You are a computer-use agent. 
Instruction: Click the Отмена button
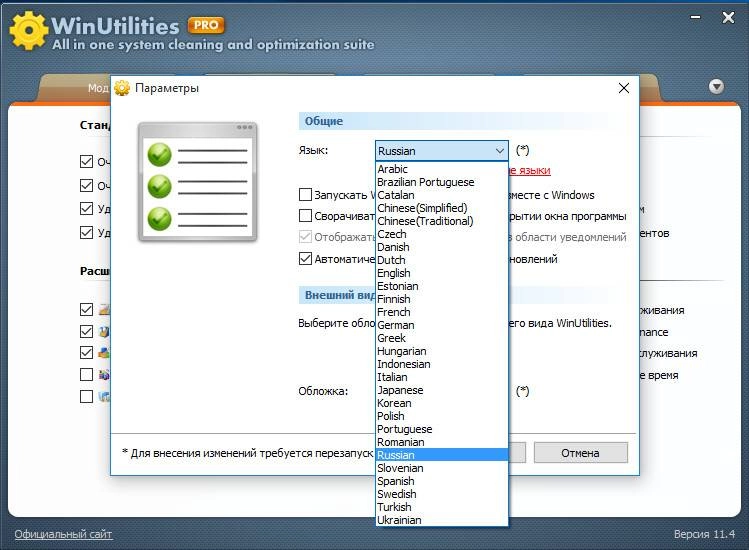coord(580,453)
